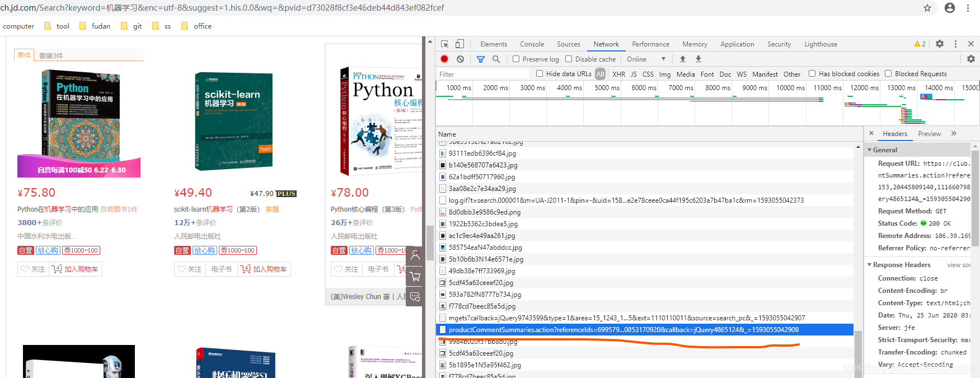The width and height of the screenshot is (980, 378).
Task: Open 3800+条评价 reviews link
Action: (40, 222)
